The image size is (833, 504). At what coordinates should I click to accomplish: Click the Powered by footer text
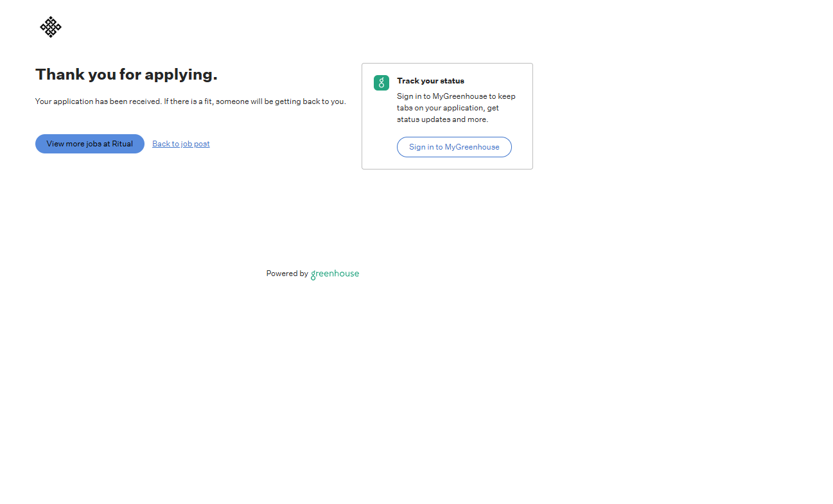pos(287,274)
